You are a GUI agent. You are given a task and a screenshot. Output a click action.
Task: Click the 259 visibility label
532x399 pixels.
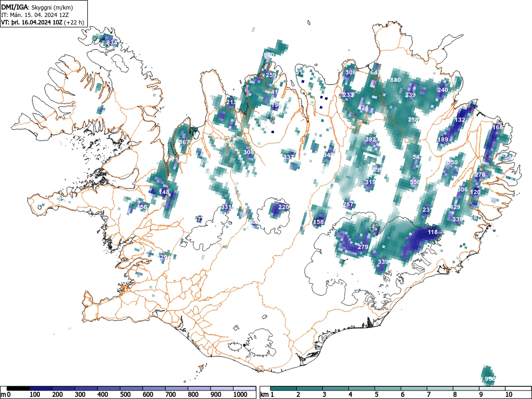click(x=271, y=76)
